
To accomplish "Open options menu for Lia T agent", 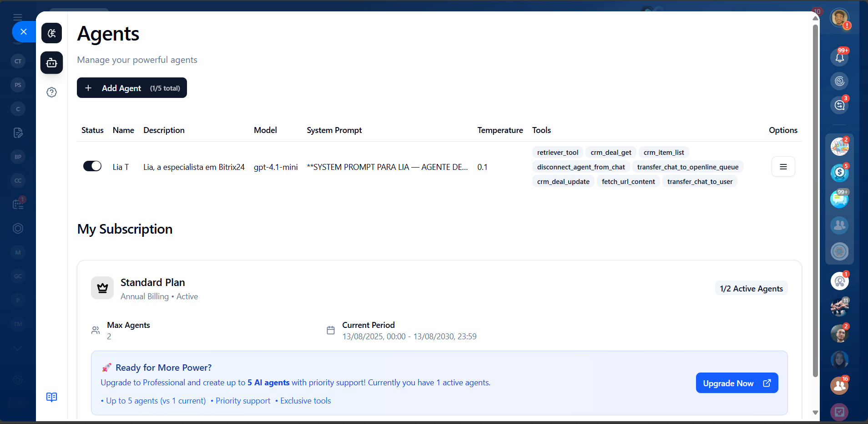I will point(783,167).
